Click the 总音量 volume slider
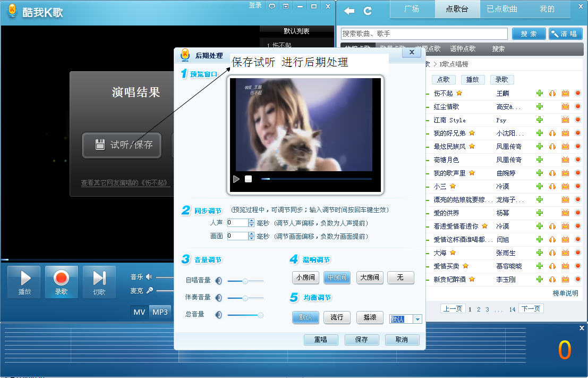The image size is (588, 378). click(244, 315)
